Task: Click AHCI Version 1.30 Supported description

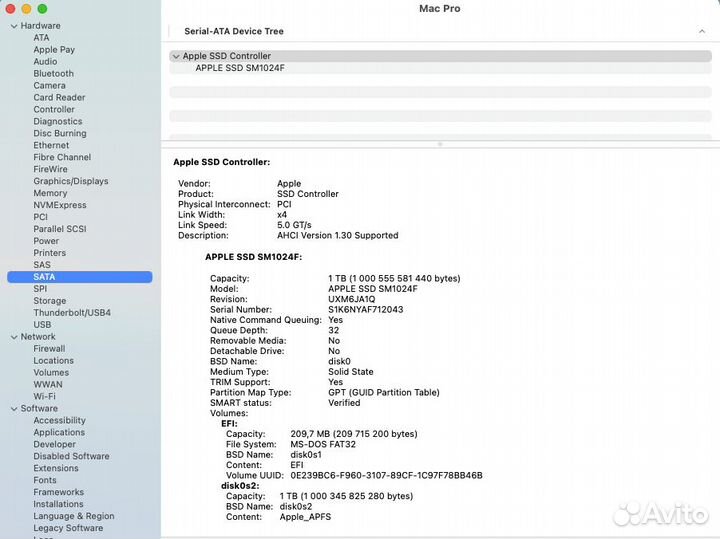Action: (x=338, y=236)
